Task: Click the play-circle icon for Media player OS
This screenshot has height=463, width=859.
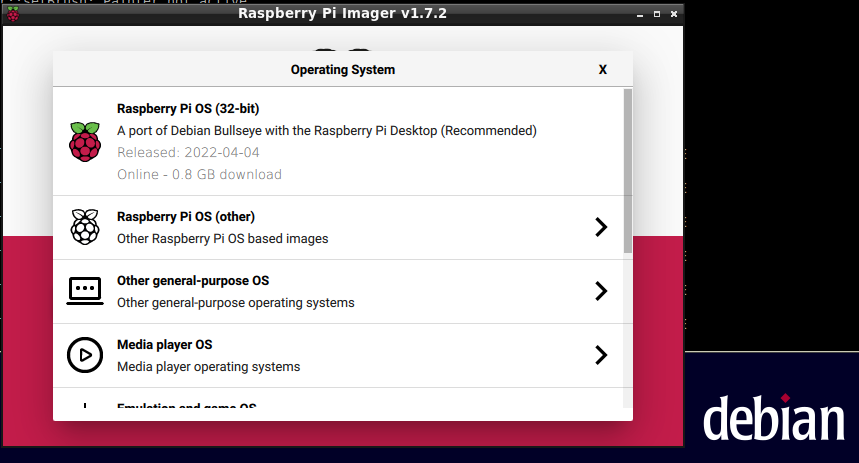Action: click(x=85, y=355)
